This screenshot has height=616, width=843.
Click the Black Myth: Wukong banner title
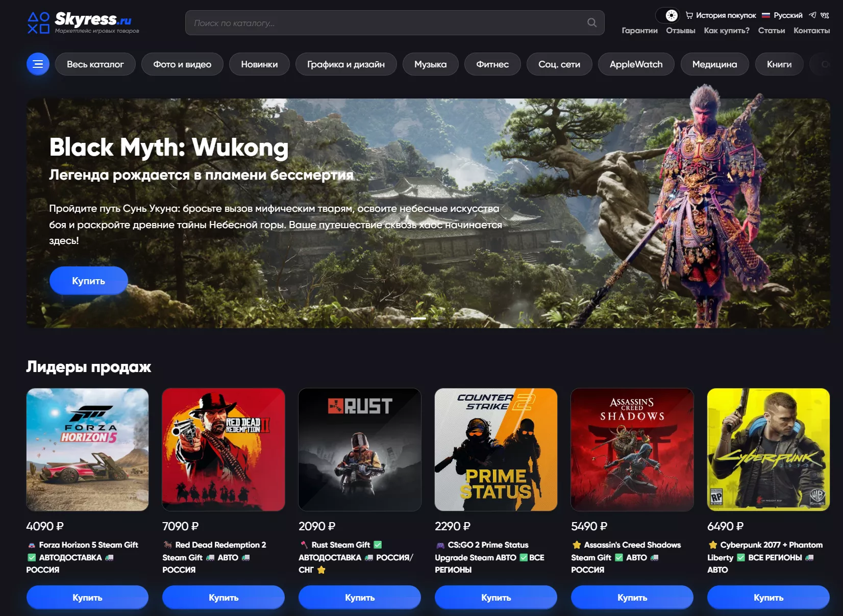(169, 147)
